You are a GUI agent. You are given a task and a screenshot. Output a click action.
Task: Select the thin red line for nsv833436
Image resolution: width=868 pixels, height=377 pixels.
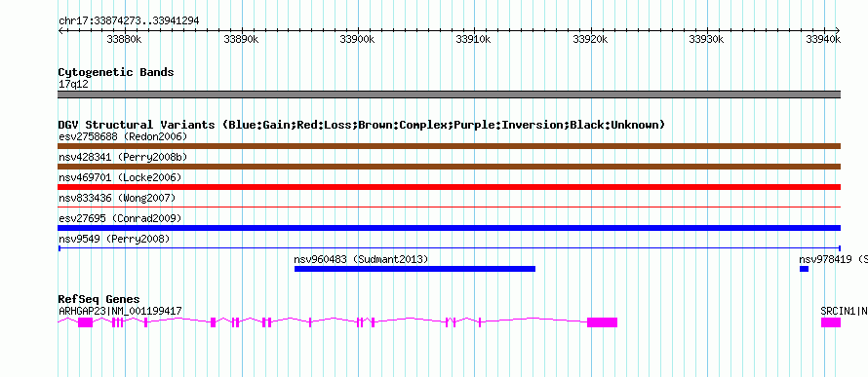coord(450,207)
